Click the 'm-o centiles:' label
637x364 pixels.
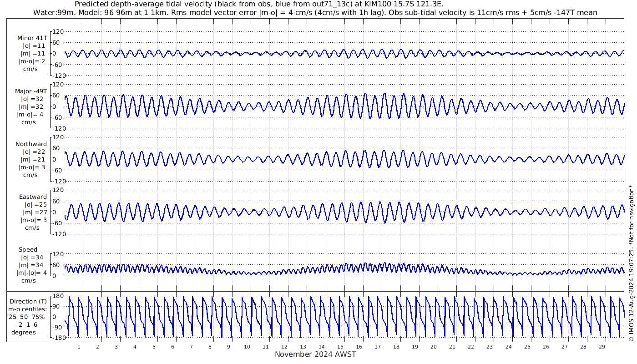(x=28, y=309)
